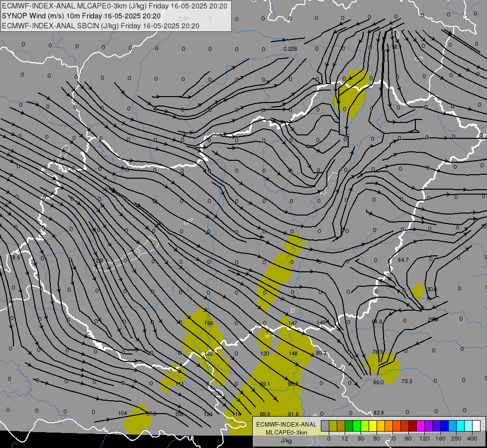This screenshot has height=448, width=487.
Task: Click the 104 value near the bottom left
Action: click(123, 413)
